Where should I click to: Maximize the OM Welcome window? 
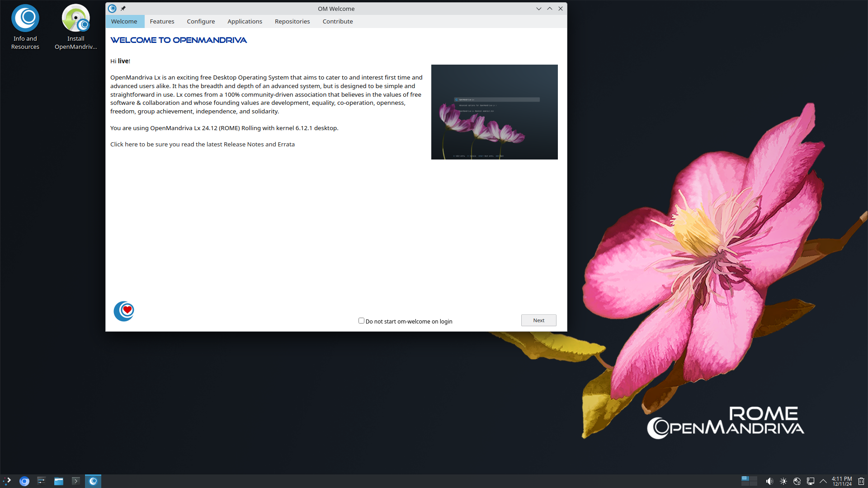point(550,9)
